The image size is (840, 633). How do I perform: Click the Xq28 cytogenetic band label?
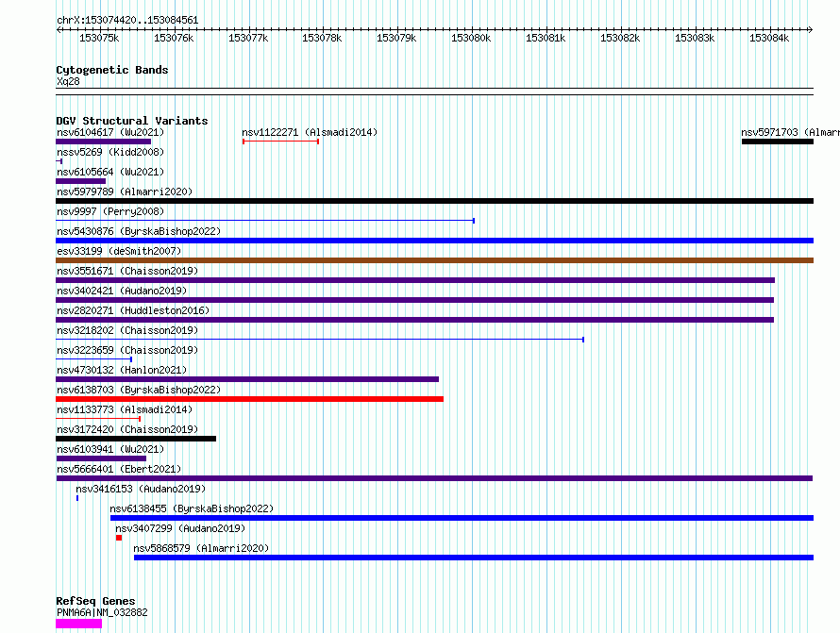pos(68,81)
